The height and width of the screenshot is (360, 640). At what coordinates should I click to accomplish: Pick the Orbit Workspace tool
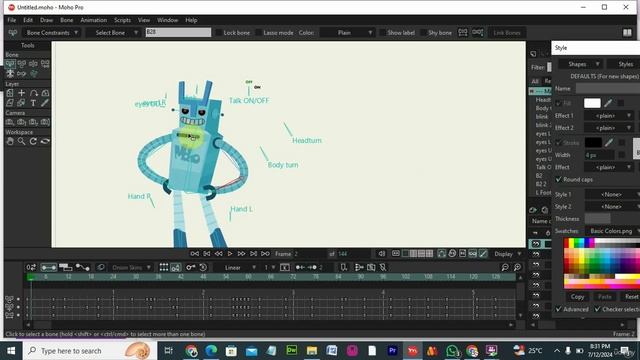click(x=45, y=141)
